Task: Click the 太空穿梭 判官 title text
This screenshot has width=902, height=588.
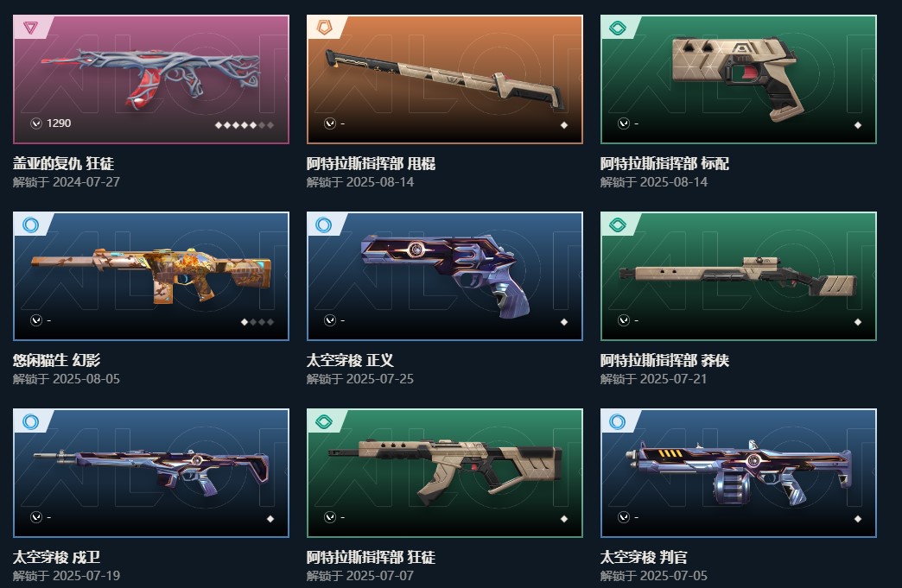Action: (643, 557)
